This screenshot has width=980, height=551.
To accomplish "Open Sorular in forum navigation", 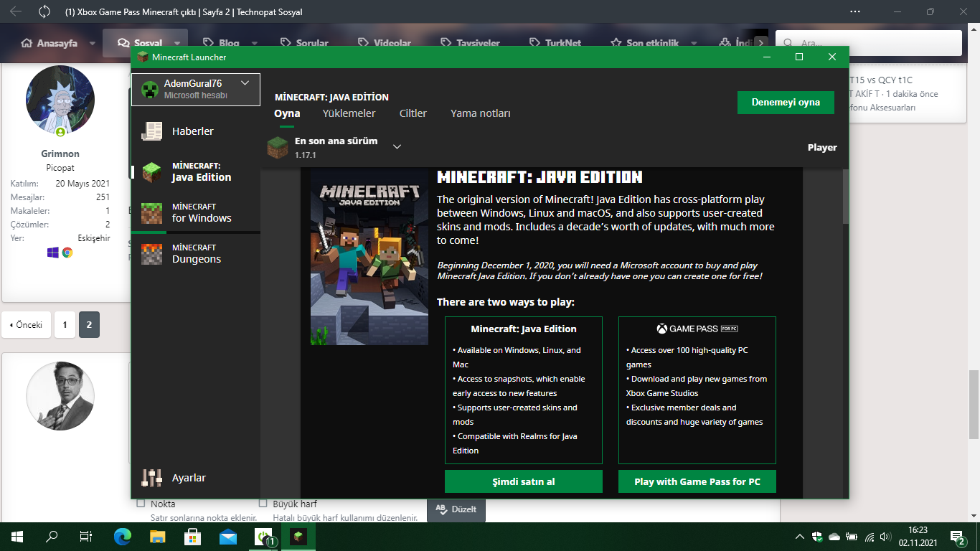I will (x=304, y=43).
